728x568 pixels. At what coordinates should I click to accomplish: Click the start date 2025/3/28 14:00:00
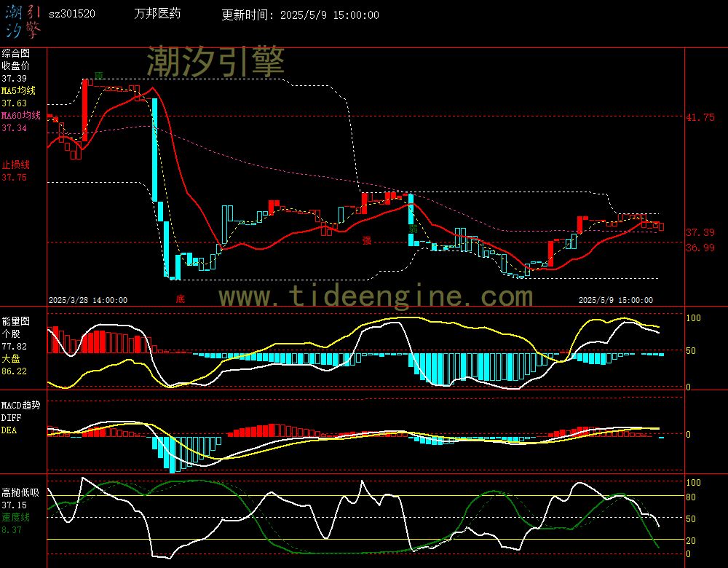coord(88,300)
